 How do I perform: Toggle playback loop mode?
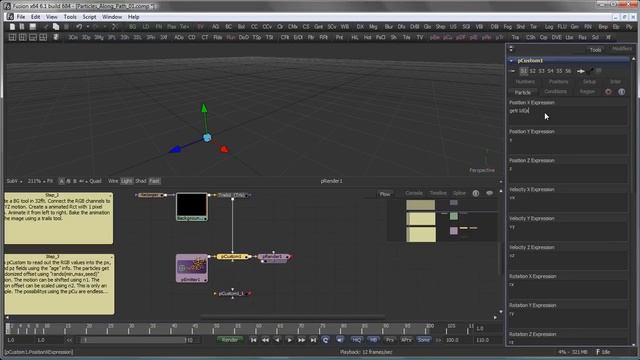click(325, 340)
